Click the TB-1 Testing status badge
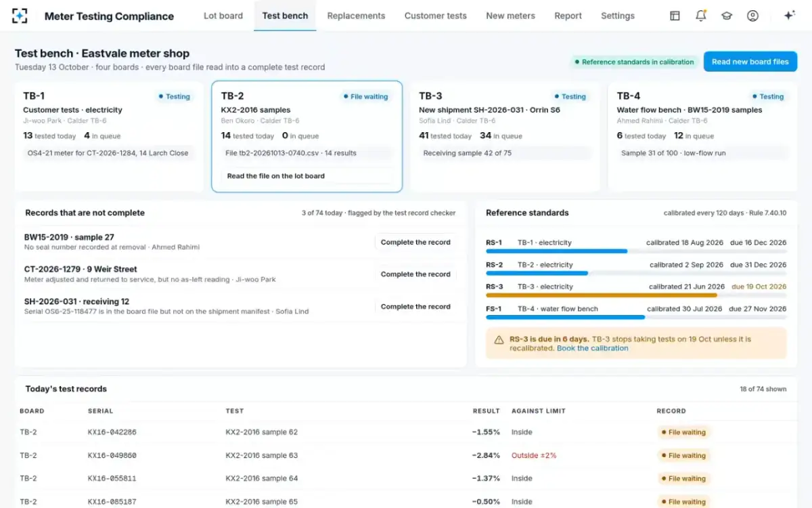Viewport: 812px width, 508px height. point(174,97)
